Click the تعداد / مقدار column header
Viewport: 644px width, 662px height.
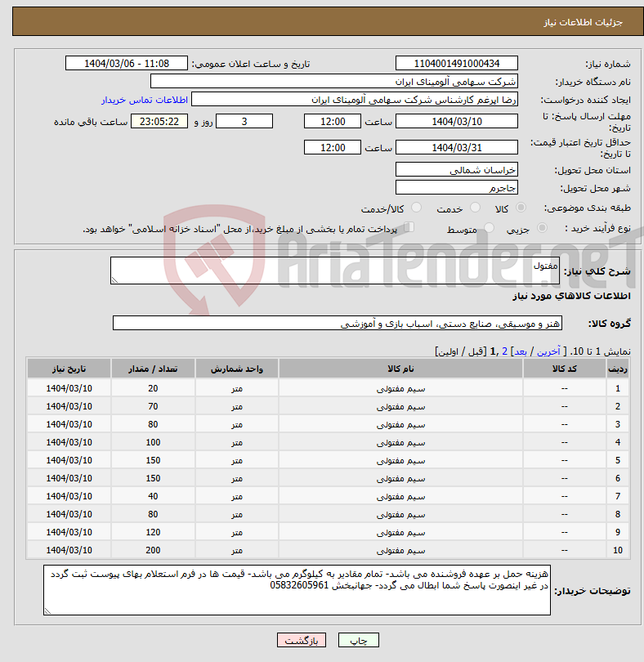tap(153, 369)
